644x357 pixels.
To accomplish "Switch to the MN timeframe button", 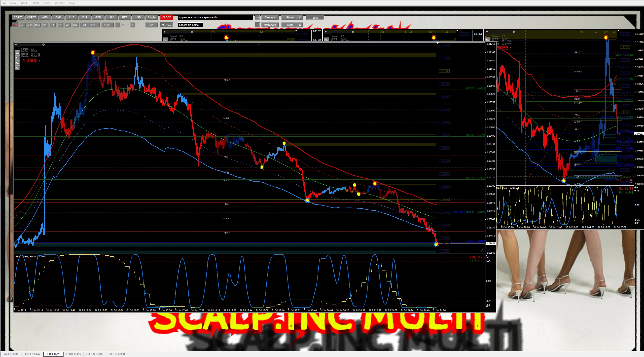I will click(75, 25).
